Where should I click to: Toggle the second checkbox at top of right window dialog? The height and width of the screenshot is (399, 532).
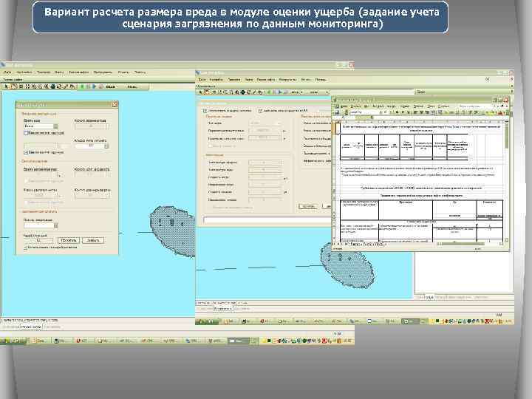[261, 111]
